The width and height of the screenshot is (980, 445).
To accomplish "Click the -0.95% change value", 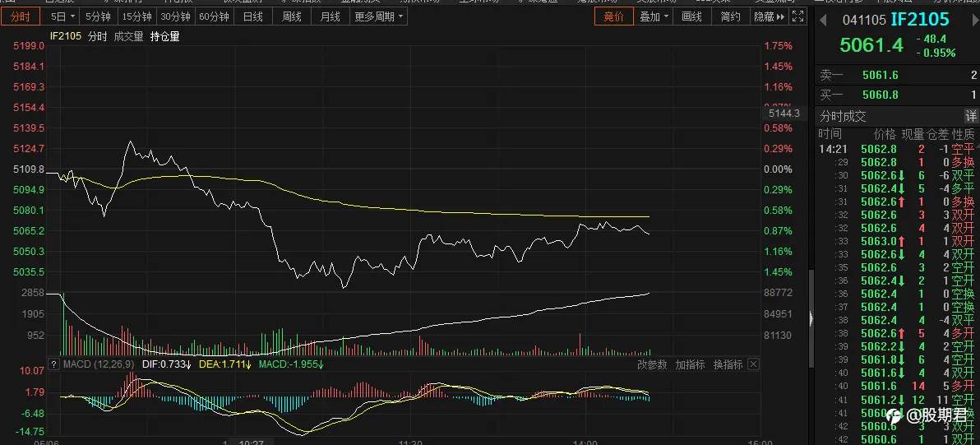I will click(936, 53).
